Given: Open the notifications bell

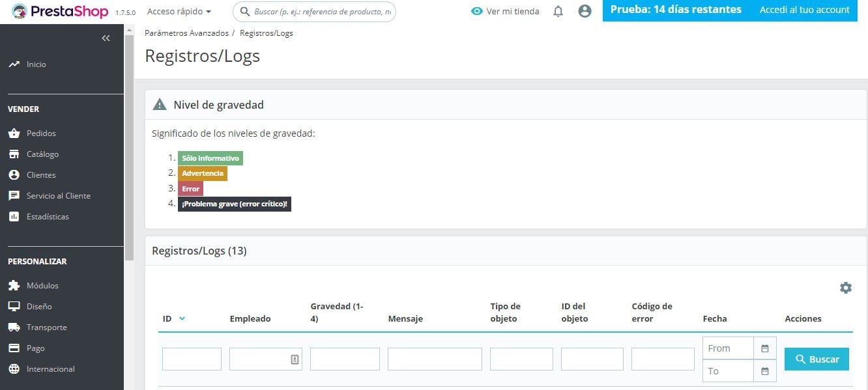Looking at the screenshot, I should [x=557, y=10].
